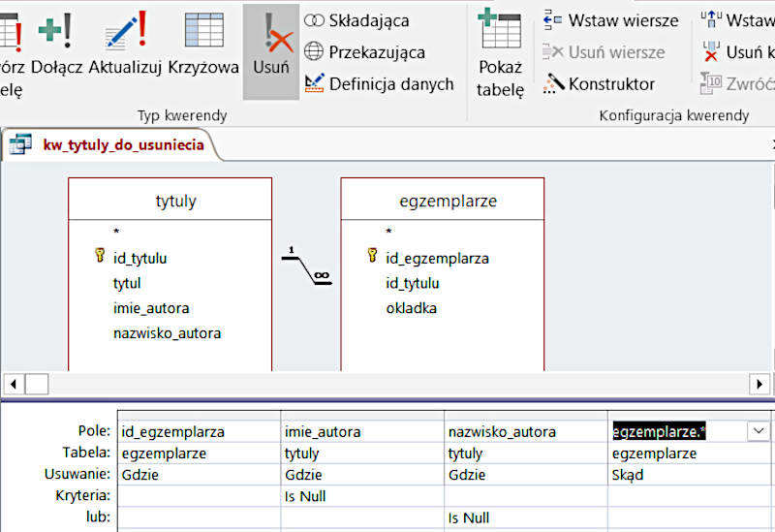The width and height of the screenshot is (775, 532).
Task: Click the Pole row label
Action: coord(94,431)
